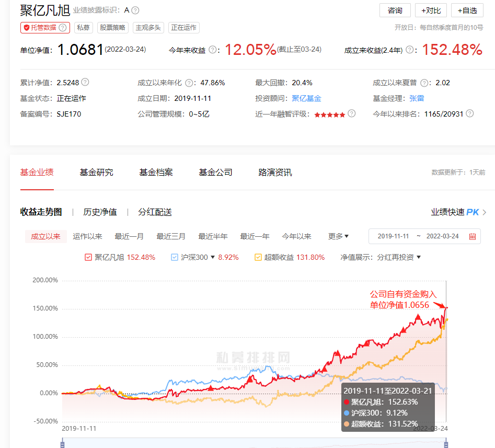Viewport: 495px width, 448px height.
Task: Click the 备案编号 SJE170 text
Action: coord(51,114)
